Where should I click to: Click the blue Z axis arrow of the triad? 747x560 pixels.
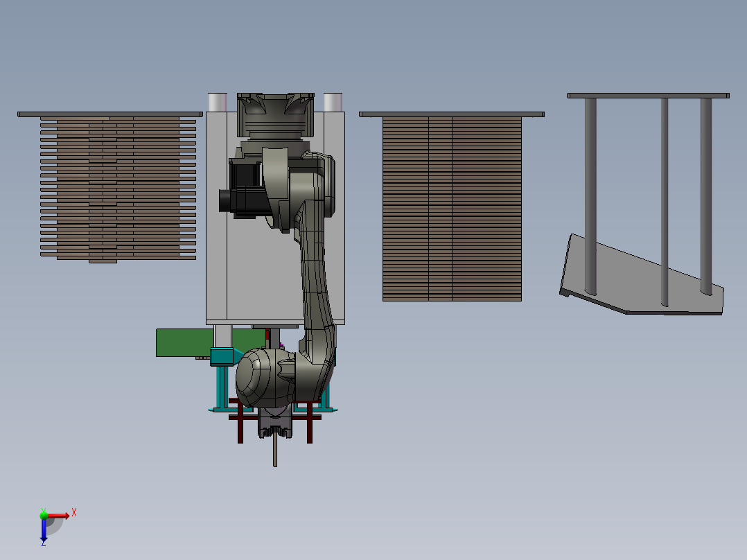[44, 530]
